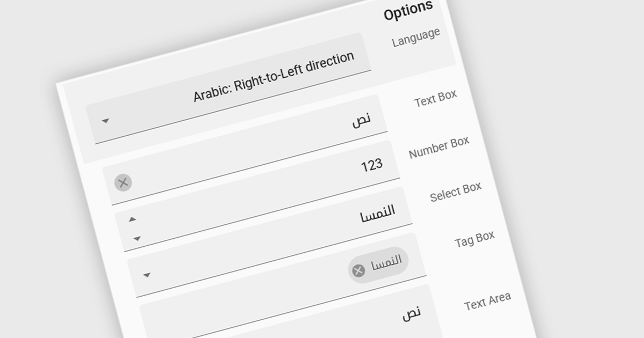The height and width of the screenshot is (338, 644).
Task: Open dropdown arrow in the tag box row
Action: 147,275
